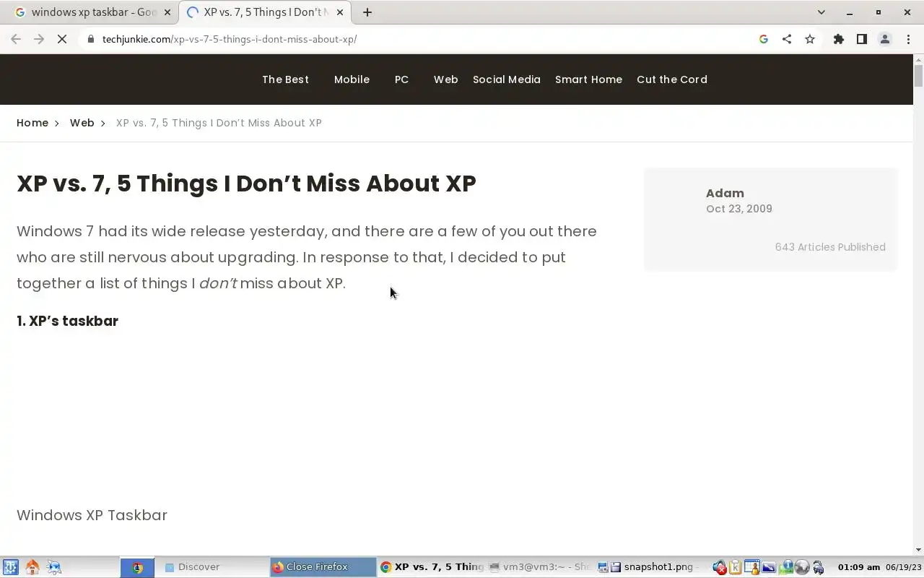
Task: Open The Best menu
Action: [x=285, y=79]
